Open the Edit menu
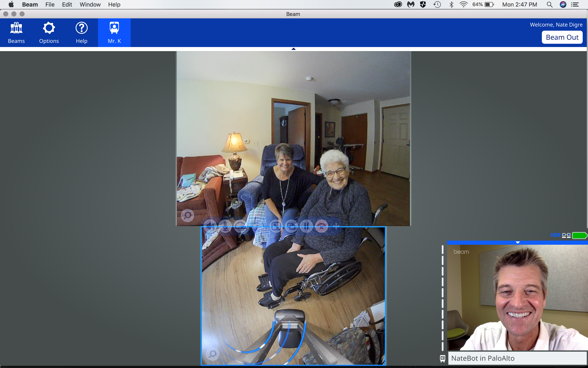Image resolution: width=588 pixels, height=368 pixels. coord(67,4)
